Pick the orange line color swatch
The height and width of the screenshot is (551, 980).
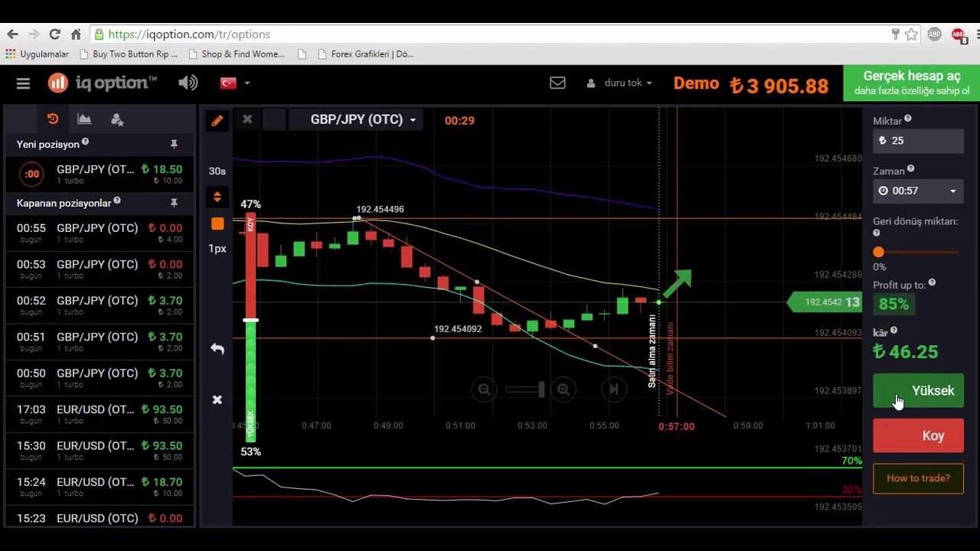tap(217, 223)
